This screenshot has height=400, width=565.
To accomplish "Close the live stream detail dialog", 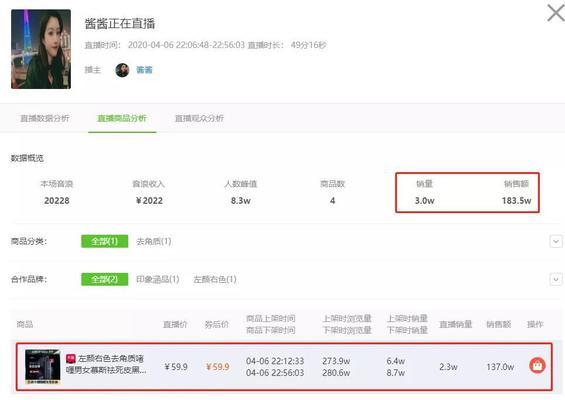I will tap(556, 13).
